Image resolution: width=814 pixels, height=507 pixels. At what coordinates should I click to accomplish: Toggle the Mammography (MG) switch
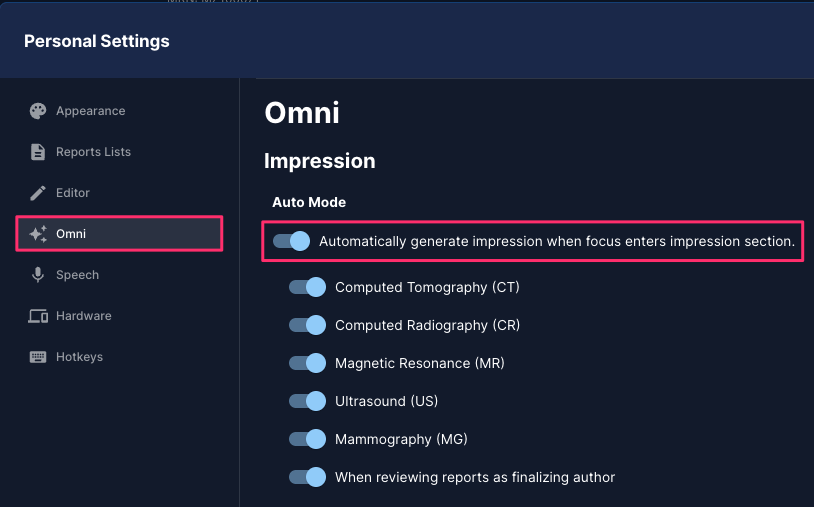point(307,439)
